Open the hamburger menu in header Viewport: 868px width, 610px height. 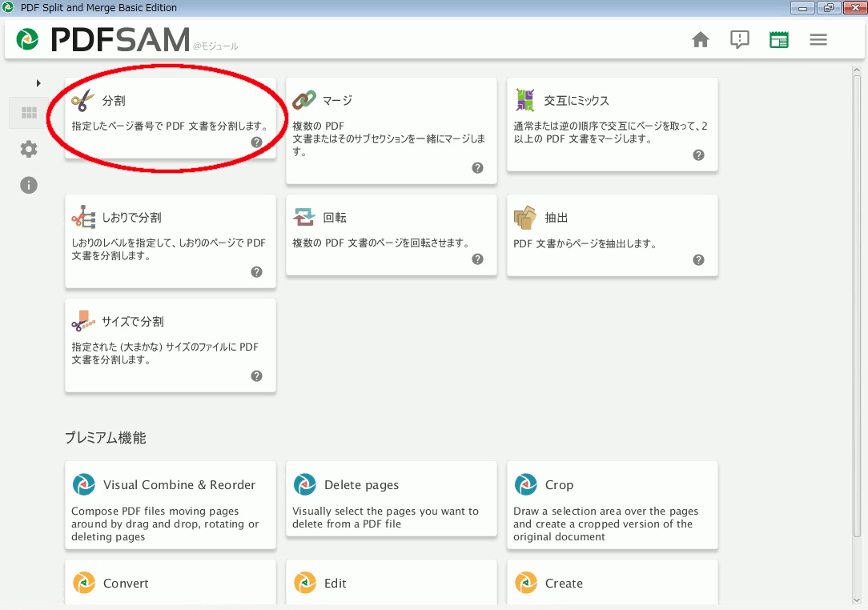[x=818, y=40]
